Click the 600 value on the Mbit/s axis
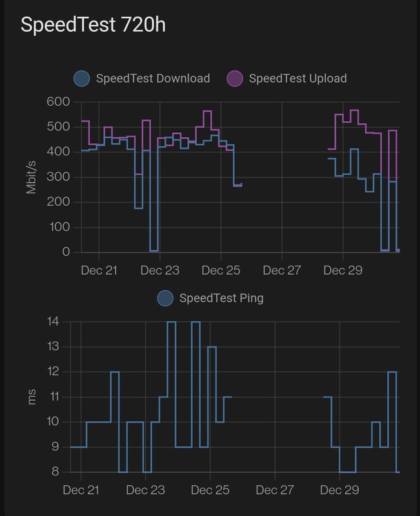Screen dimensions: 420x516 point(58,101)
